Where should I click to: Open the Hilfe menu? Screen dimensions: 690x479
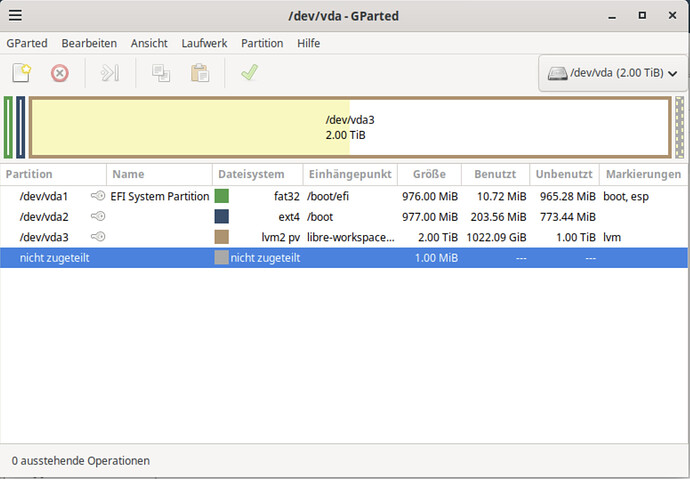coord(308,43)
